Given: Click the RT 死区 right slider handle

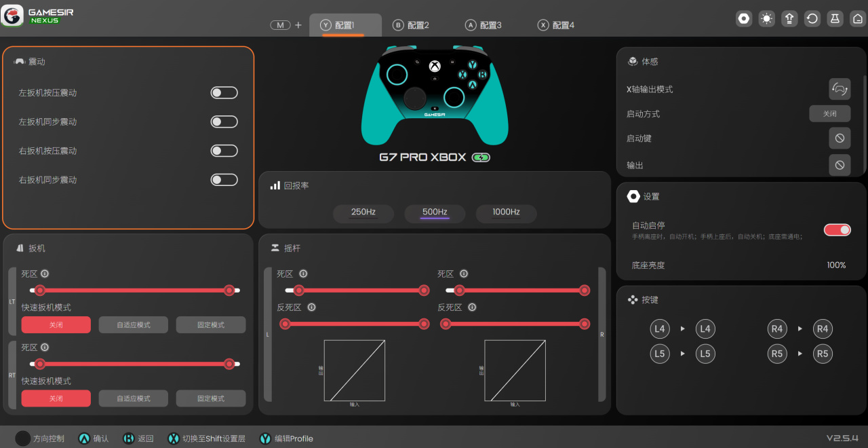Looking at the screenshot, I should (229, 364).
